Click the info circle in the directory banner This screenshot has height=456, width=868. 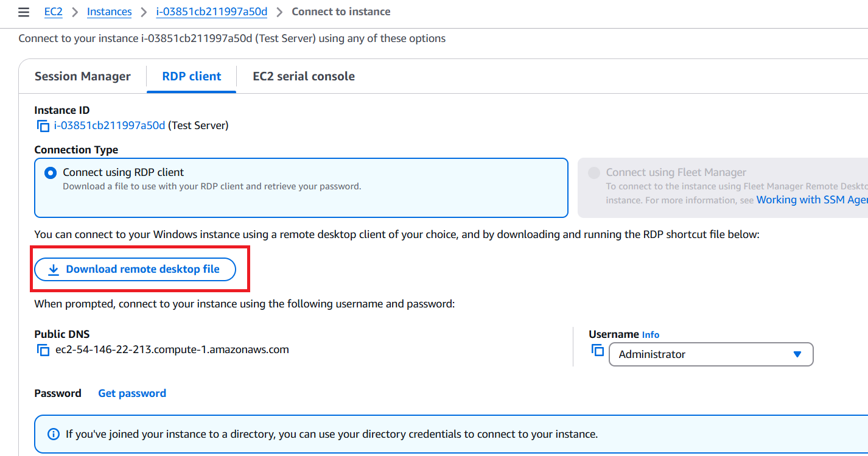53,433
